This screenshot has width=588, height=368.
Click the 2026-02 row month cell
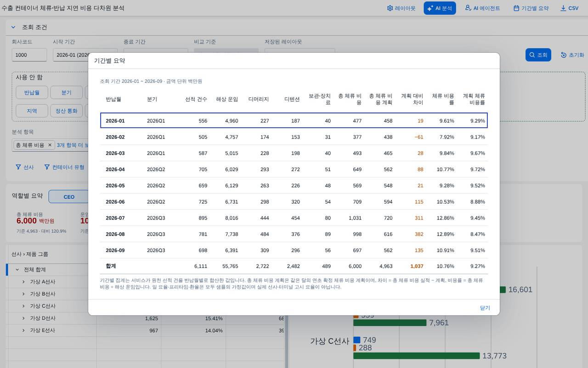(x=115, y=137)
